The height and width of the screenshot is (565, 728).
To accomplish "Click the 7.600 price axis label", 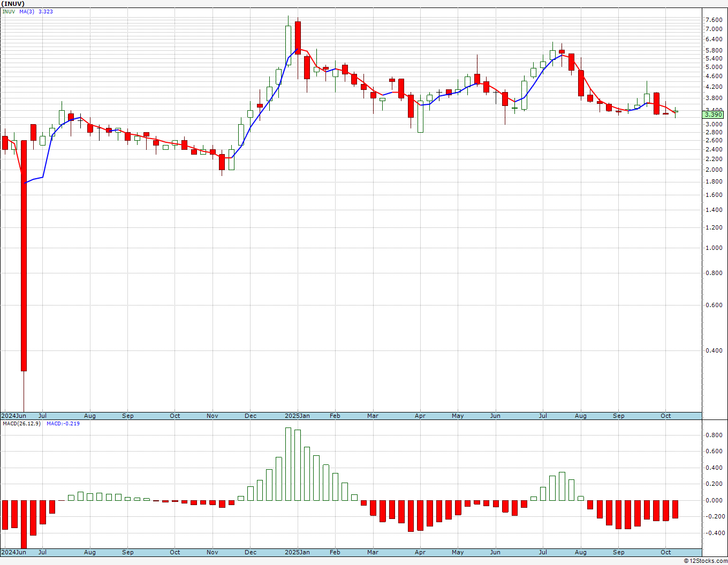I will [x=714, y=20].
